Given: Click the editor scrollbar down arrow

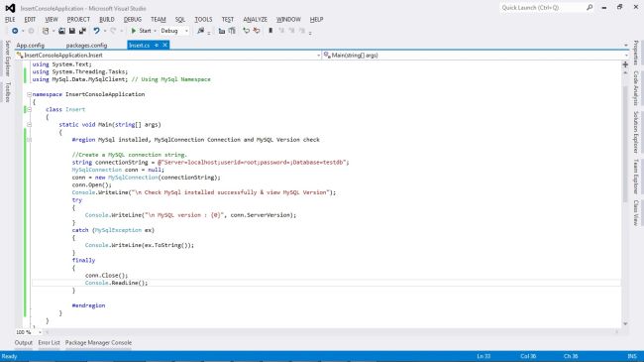Looking at the screenshot, I should (625, 324).
